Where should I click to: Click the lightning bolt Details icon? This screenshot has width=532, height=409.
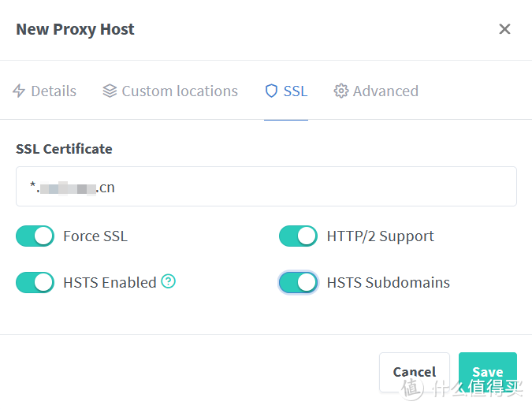pos(20,91)
